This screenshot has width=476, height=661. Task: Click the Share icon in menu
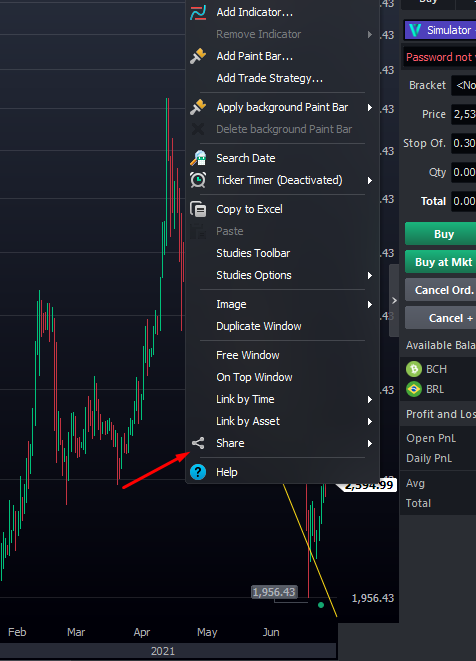pyautogui.click(x=198, y=443)
